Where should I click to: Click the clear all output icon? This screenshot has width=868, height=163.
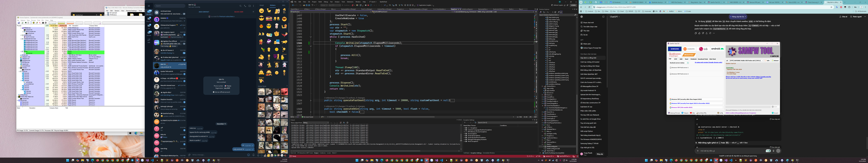pyautogui.click(x=341, y=122)
